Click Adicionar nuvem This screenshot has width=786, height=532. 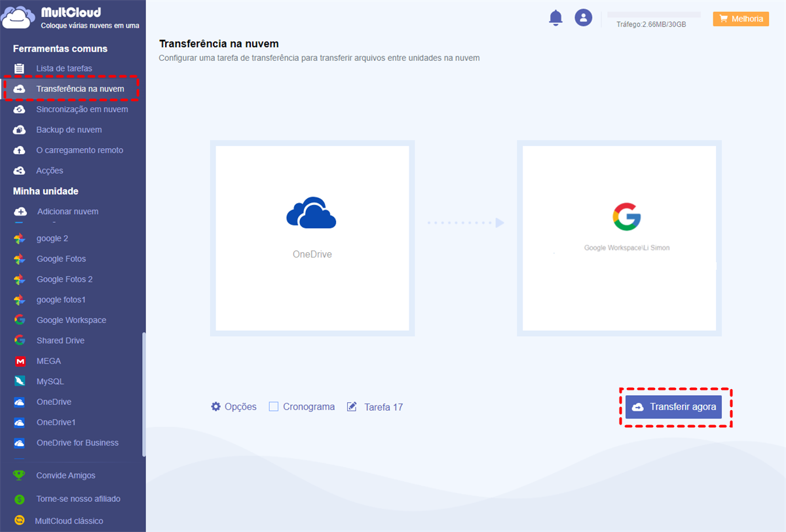(67, 212)
